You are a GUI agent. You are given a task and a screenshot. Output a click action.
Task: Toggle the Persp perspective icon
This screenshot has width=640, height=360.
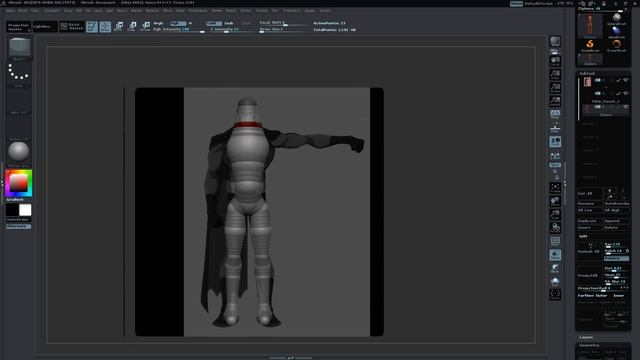555,114
